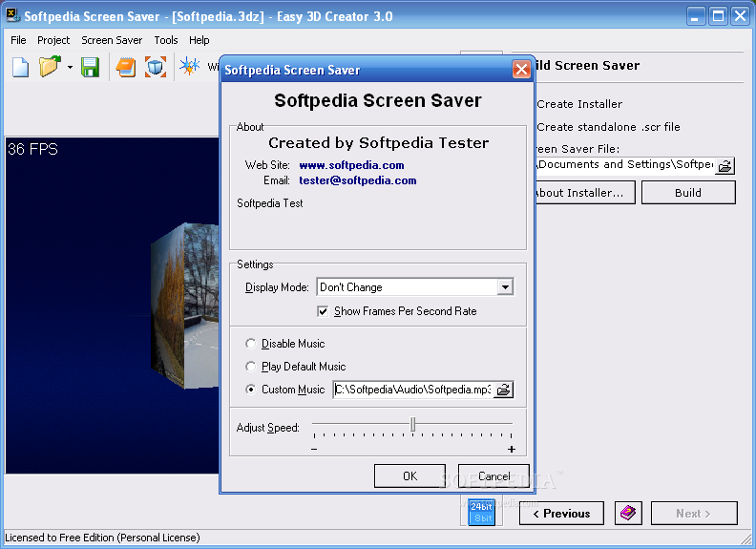This screenshot has height=549, width=756.
Task: Click the tester@softpedia.com email link
Action: click(x=358, y=180)
